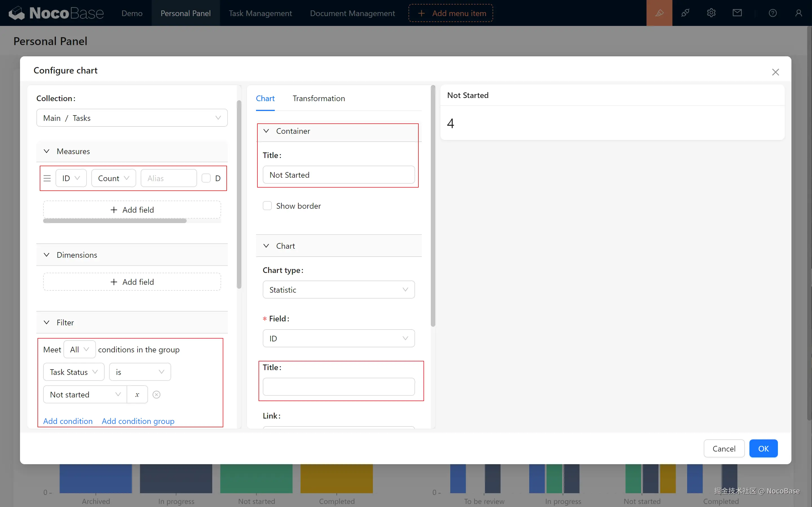Image resolution: width=812 pixels, height=507 pixels.
Task: Collapse the Measures section
Action: point(47,151)
